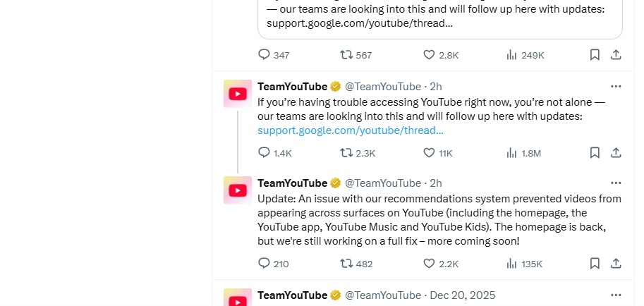
Task: Reply to the tweet with 1.4K replies
Action: coord(265,152)
